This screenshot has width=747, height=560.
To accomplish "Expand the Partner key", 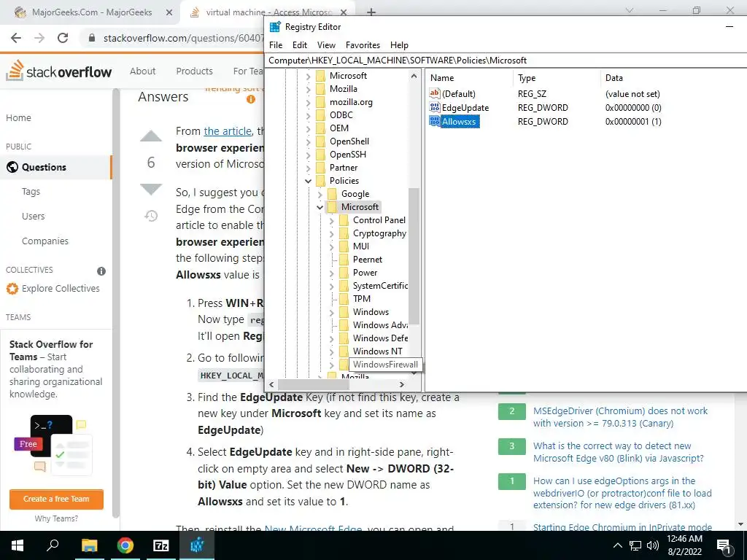I will 309,168.
